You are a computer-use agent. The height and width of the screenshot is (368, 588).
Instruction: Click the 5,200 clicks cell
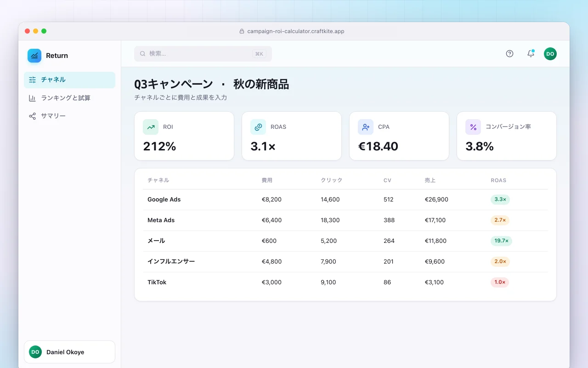point(329,241)
